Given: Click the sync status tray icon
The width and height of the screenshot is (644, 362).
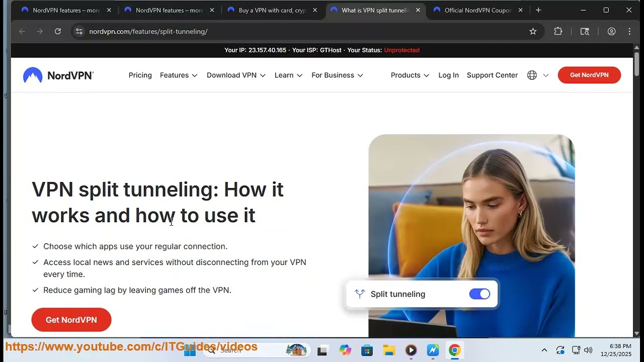Looking at the screenshot, I should (560, 350).
